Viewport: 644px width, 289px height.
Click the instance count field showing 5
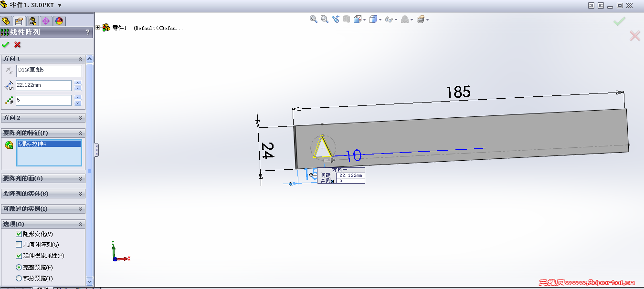coord(44,100)
